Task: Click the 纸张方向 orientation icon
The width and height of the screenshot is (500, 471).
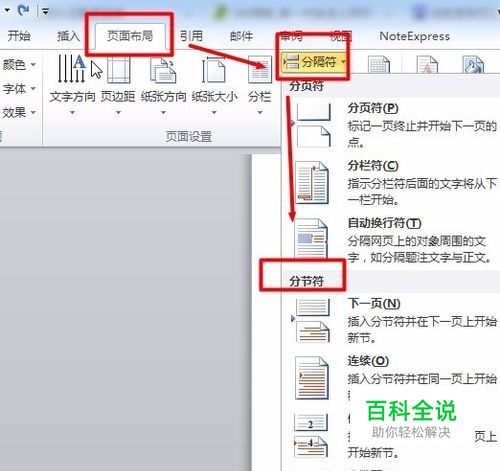Action: point(163,70)
